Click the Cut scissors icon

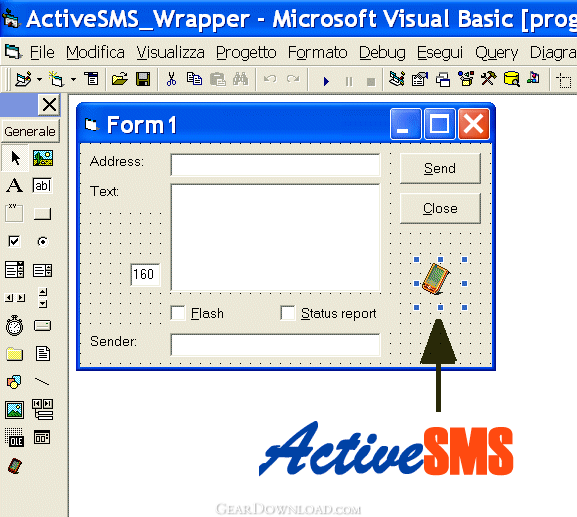(x=171, y=79)
